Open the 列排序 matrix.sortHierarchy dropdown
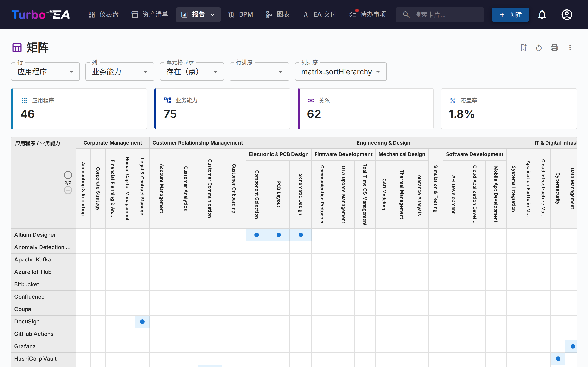The image size is (588, 367). click(340, 72)
